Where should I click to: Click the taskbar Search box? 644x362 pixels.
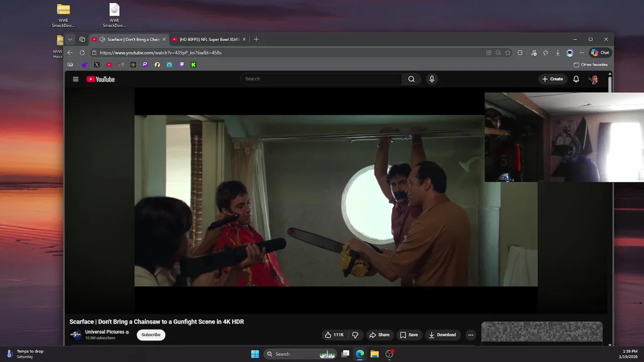click(x=300, y=354)
